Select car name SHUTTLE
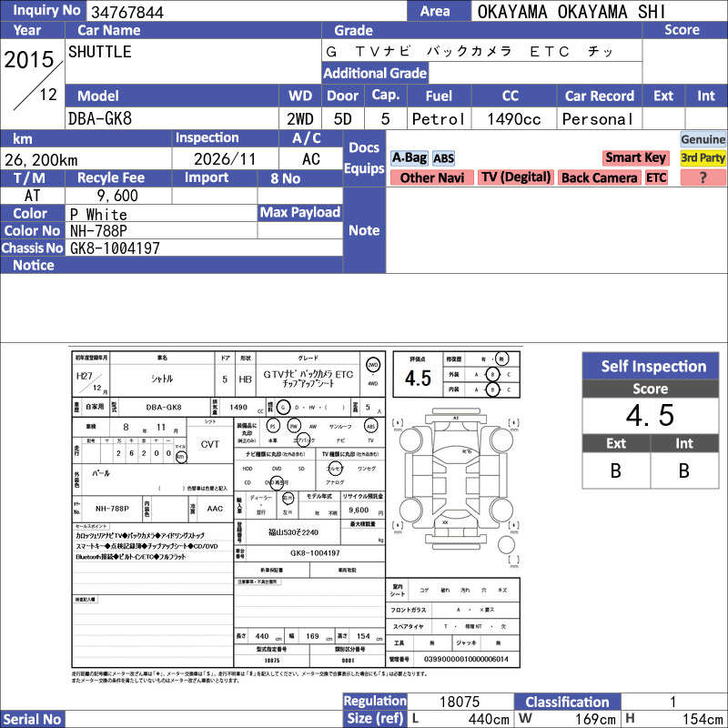 coord(100,52)
